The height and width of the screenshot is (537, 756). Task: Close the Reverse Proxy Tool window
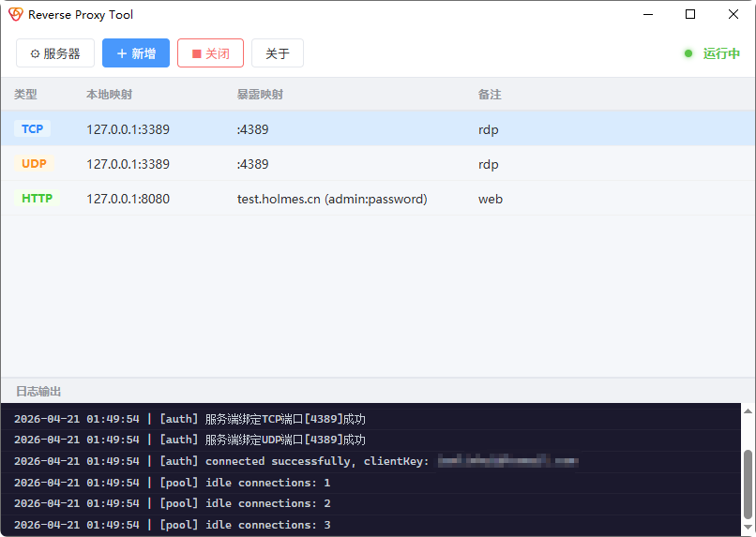[x=733, y=14]
